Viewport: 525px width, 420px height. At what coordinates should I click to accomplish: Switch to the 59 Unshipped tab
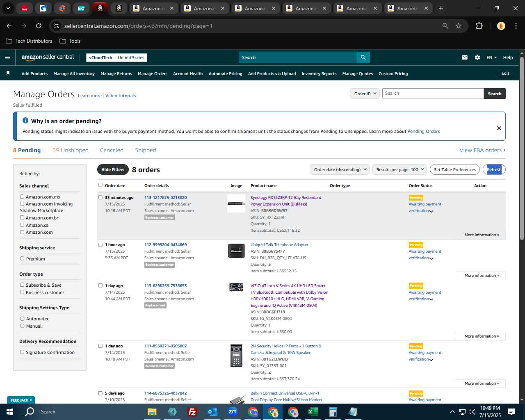[x=71, y=150]
